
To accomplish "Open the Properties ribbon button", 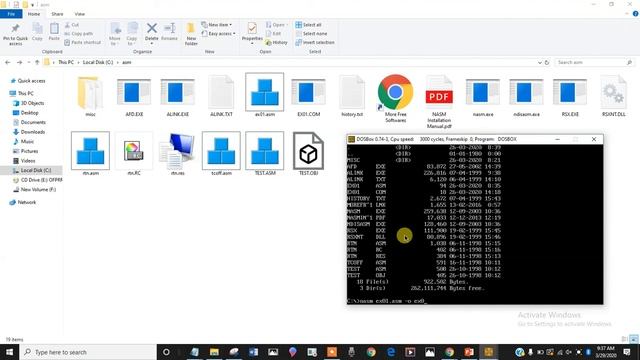I will point(252,33).
